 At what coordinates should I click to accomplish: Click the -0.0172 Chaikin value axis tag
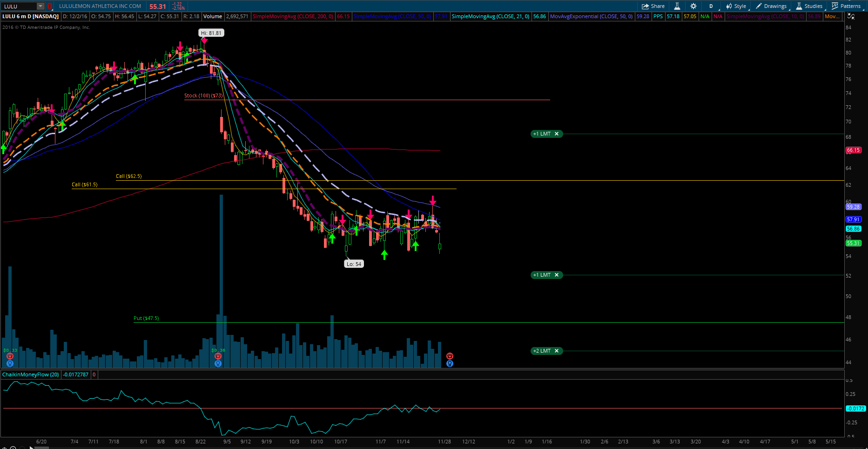[x=855, y=408]
